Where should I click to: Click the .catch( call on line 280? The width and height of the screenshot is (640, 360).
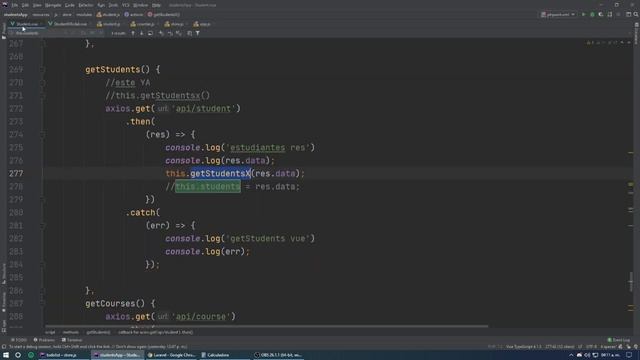[142, 213]
